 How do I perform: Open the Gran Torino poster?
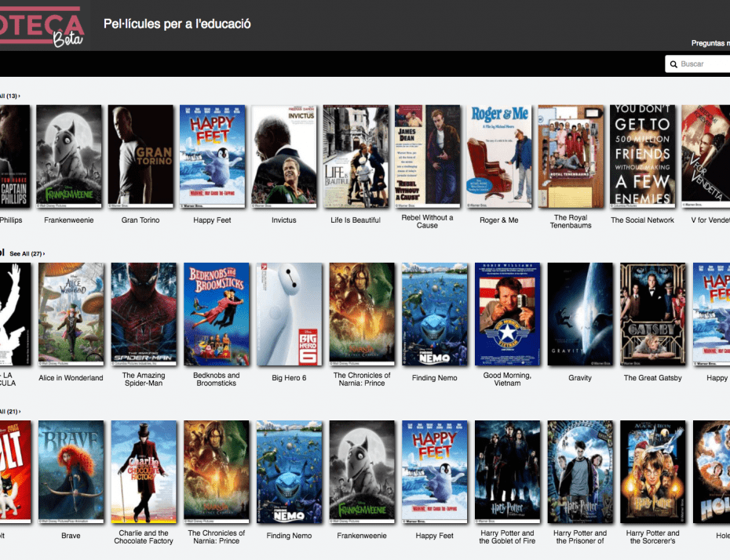coord(141,156)
